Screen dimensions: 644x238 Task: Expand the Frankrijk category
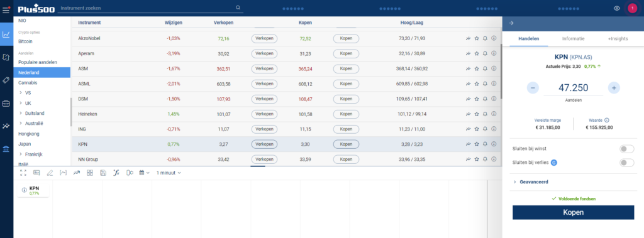[21, 154]
